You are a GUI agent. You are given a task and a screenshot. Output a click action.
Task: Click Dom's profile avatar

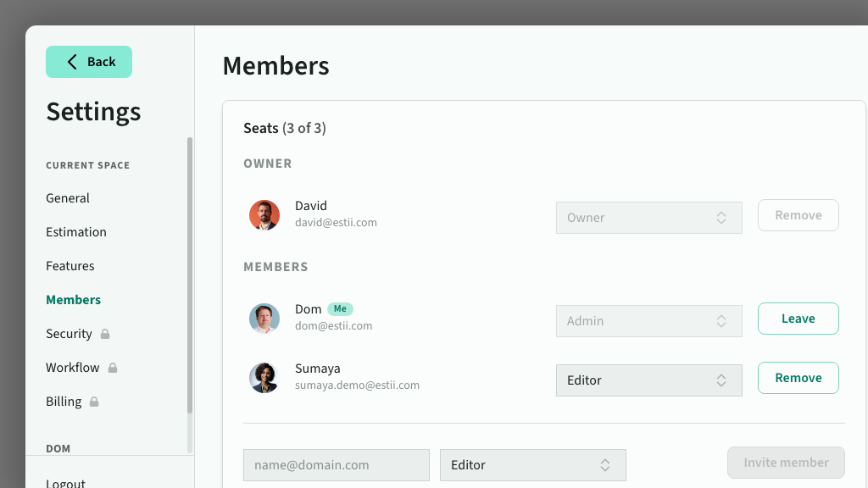pos(264,319)
